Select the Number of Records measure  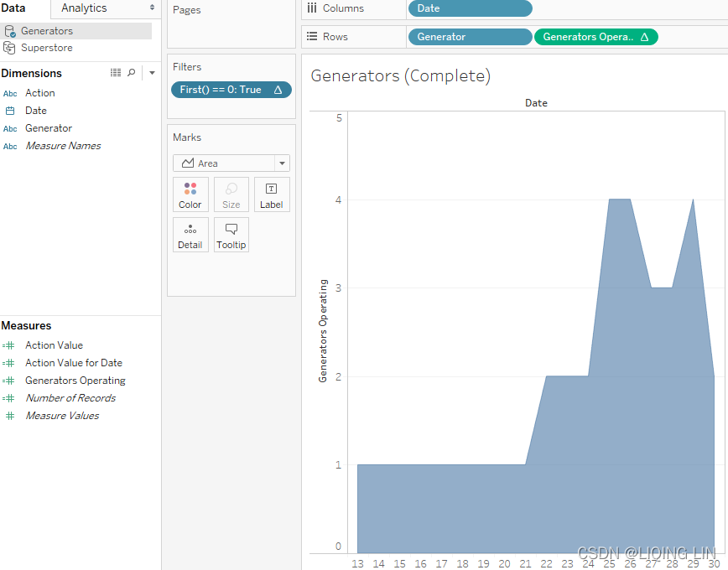(x=70, y=398)
